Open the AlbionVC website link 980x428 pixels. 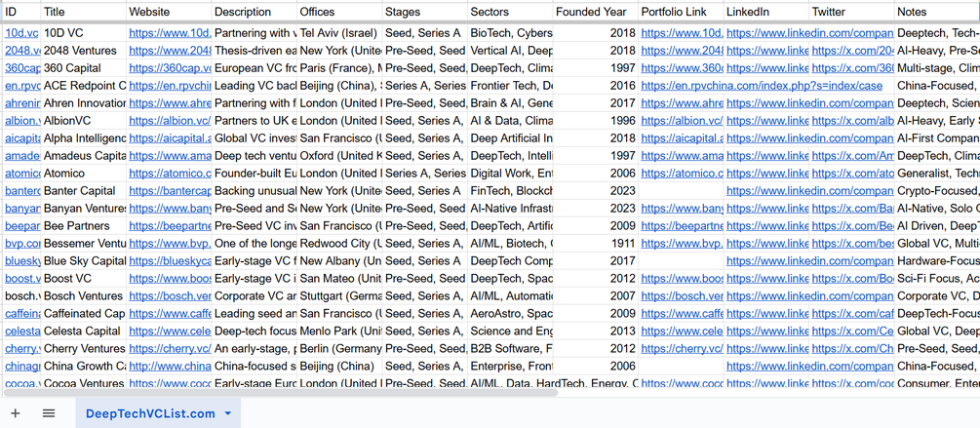coord(170,121)
